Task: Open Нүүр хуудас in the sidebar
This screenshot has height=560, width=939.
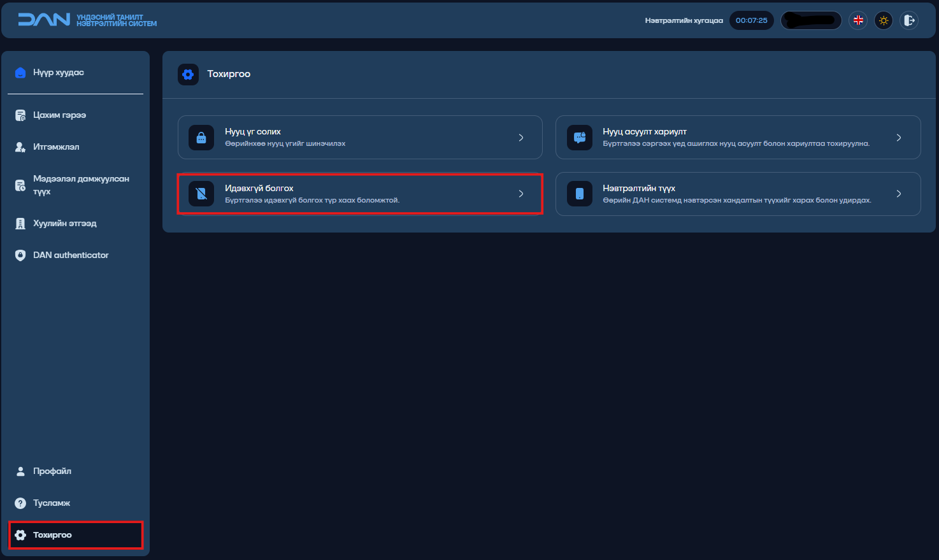Action: pos(59,73)
